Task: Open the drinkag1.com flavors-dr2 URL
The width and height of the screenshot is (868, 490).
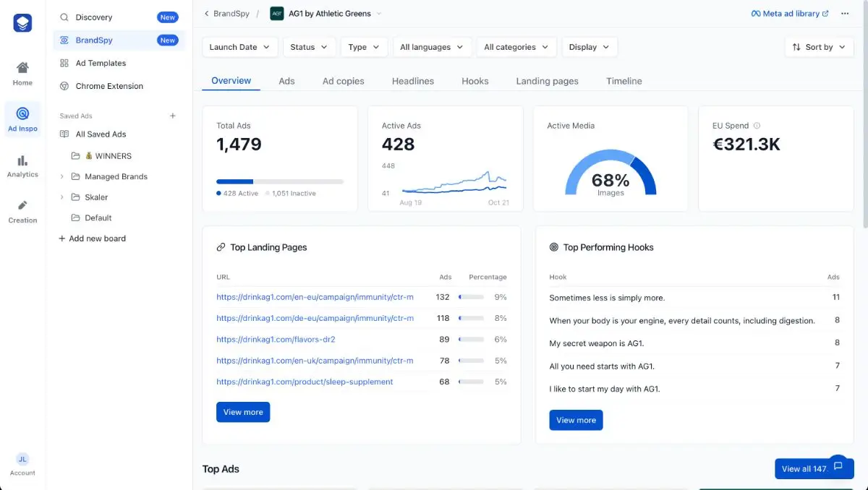Action: pyautogui.click(x=276, y=339)
